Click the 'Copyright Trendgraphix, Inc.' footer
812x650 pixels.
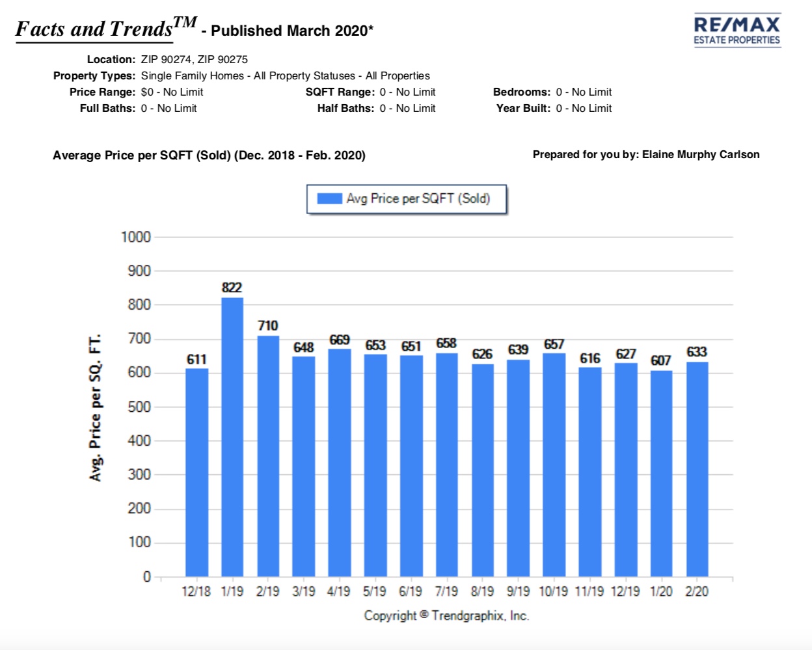pos(446,616)
